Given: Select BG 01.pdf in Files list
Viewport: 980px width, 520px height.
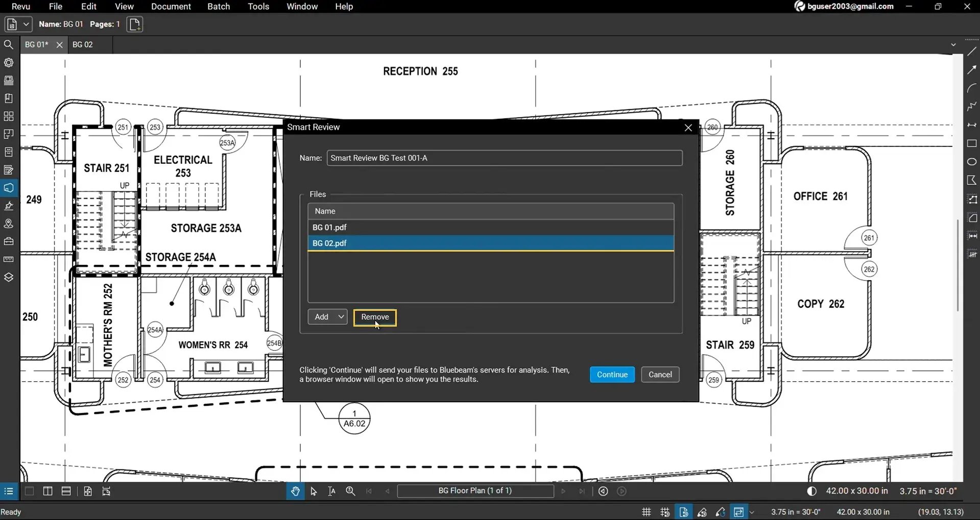Looking at the screenshot, I should click(491, 228).
